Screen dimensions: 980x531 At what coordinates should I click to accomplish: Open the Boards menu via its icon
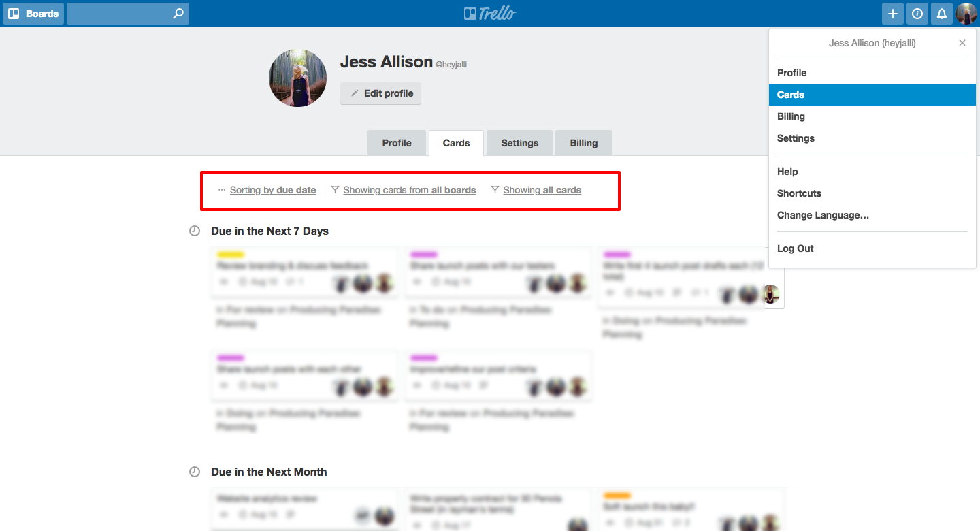33,13
